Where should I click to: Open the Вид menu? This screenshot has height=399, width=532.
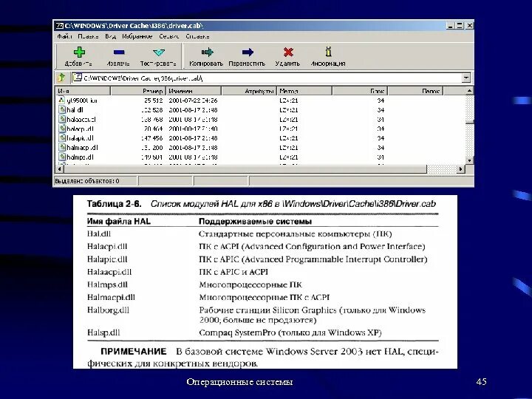pos(110,36)
